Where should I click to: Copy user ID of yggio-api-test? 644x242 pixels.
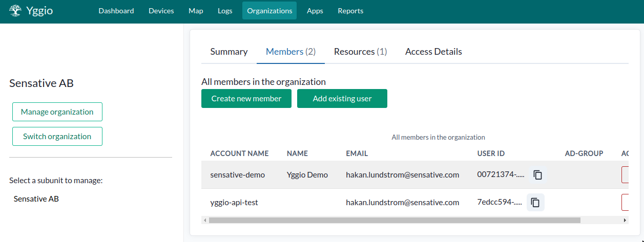[535, 203]
